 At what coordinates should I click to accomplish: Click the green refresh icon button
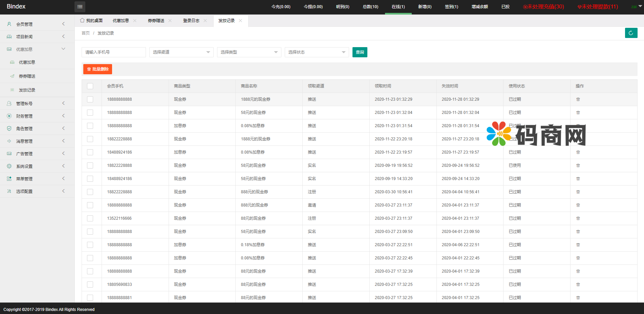[x=631, y=33]
